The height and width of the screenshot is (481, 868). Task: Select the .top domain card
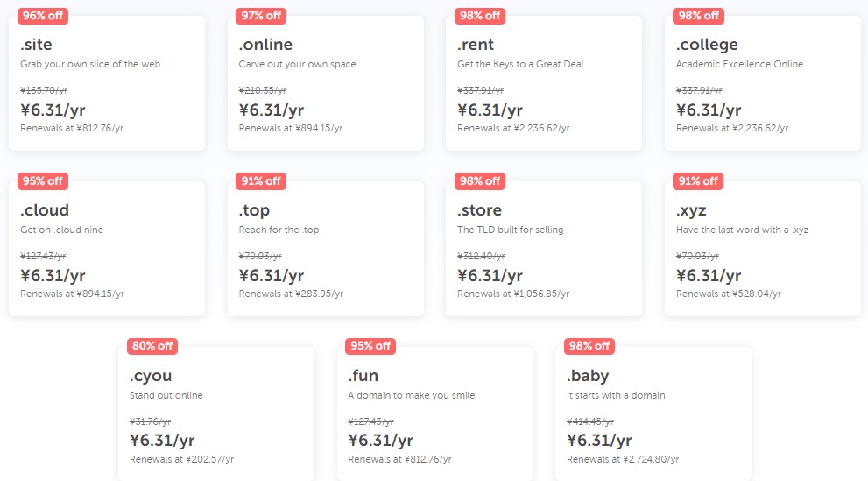(325, 249)
